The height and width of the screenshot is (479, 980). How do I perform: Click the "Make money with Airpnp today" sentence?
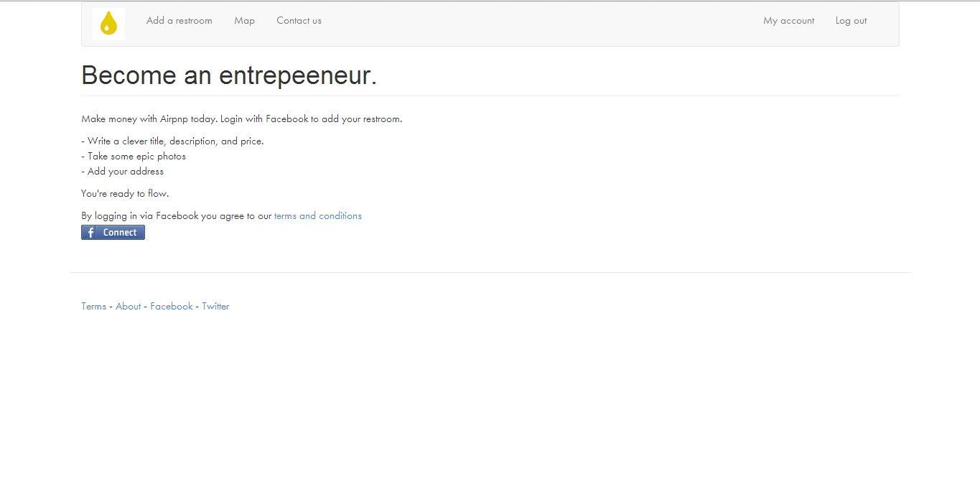(x=149, y=119)
